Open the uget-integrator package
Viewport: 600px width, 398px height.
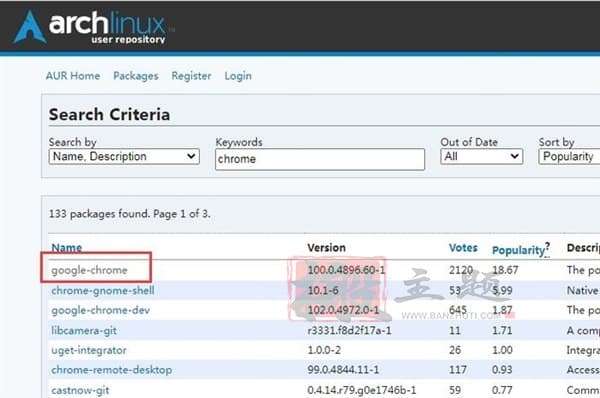(x=89, y=350)
